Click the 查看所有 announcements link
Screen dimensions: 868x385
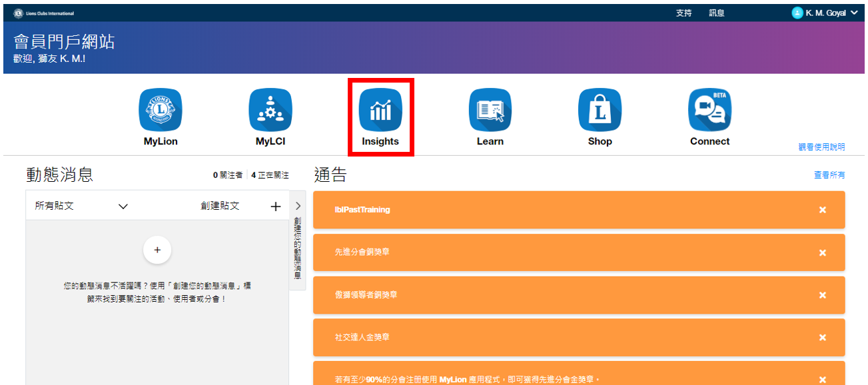pyautogui.click(x=829, y=175)
